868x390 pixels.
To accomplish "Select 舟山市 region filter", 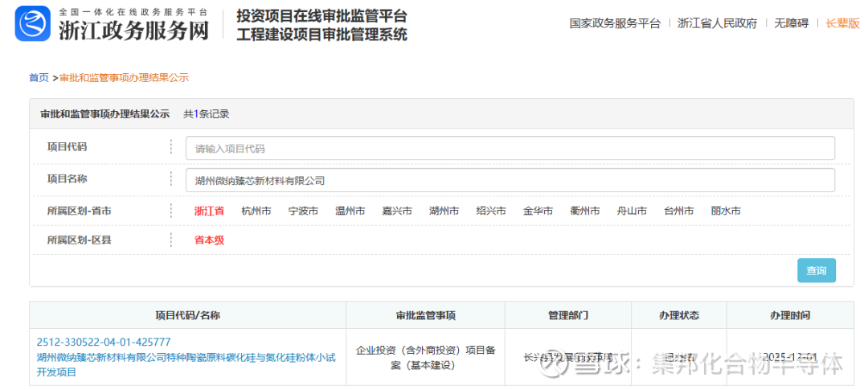I will 633,211.
